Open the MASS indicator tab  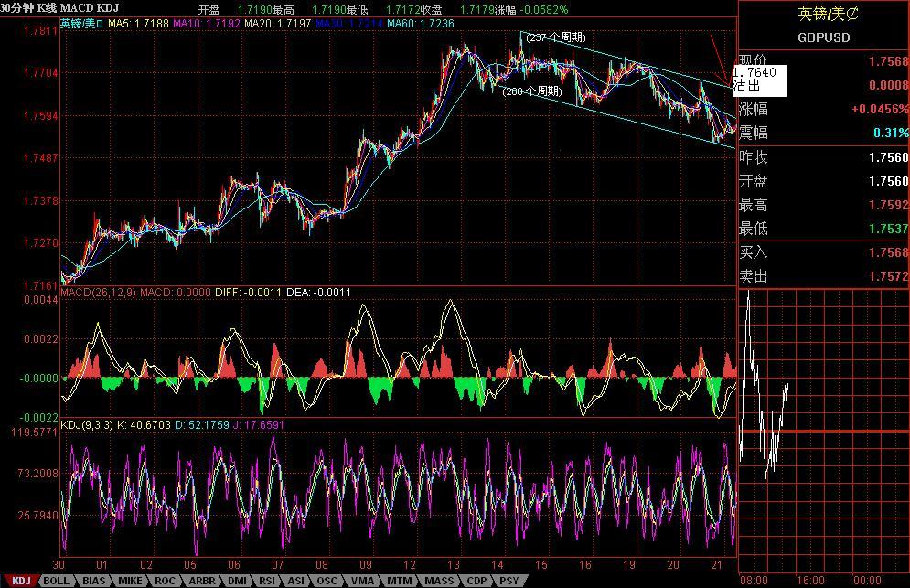pyautogui.click(x=438, y=581)
